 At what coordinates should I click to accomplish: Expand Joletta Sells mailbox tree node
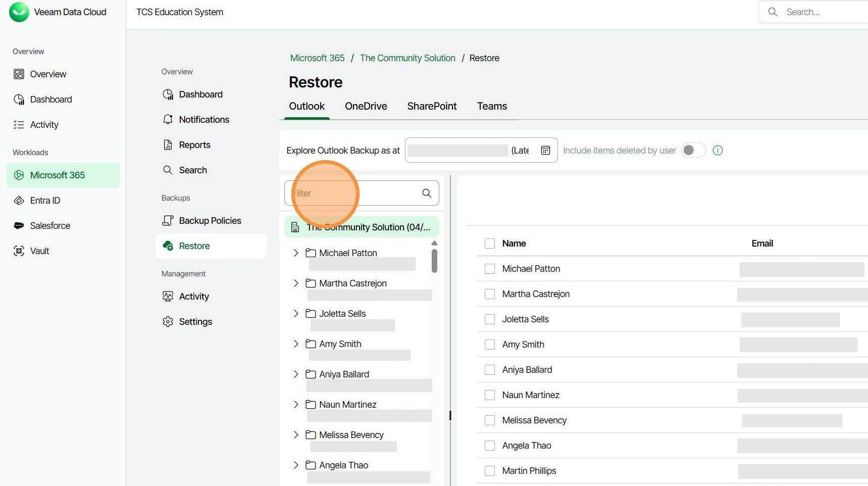tap(296, 314)
